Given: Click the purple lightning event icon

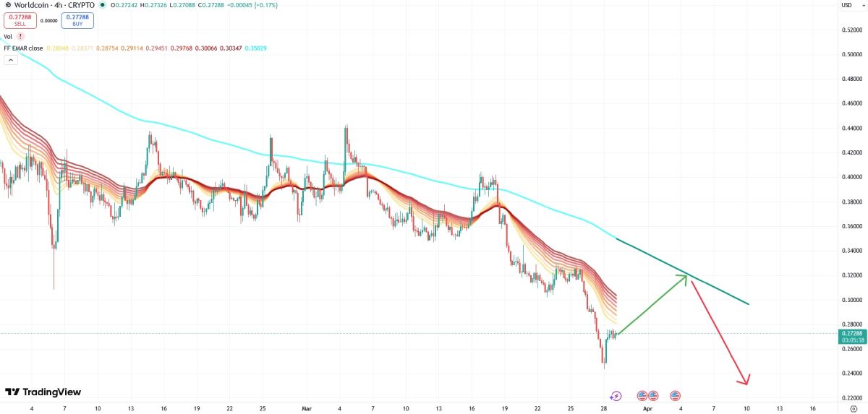Looking at the screenshot, I should pos(616,395).
